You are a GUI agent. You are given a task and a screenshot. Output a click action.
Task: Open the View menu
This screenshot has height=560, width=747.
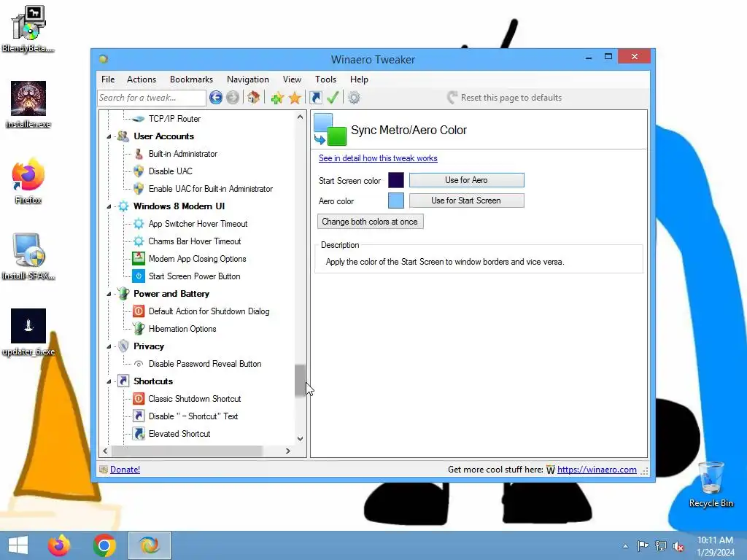pyautogui.click(x=292, y=79)
